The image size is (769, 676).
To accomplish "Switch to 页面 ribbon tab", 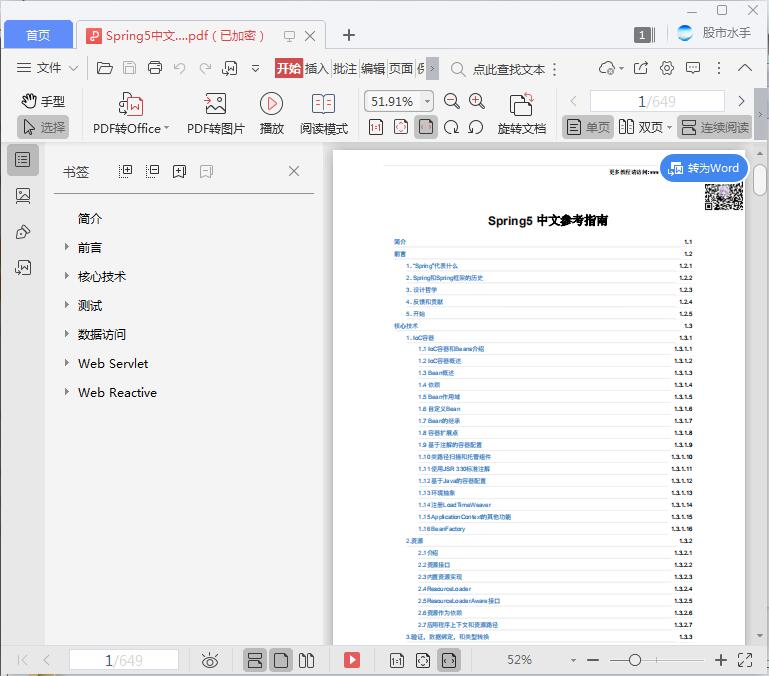I will (x=401, y=68).
